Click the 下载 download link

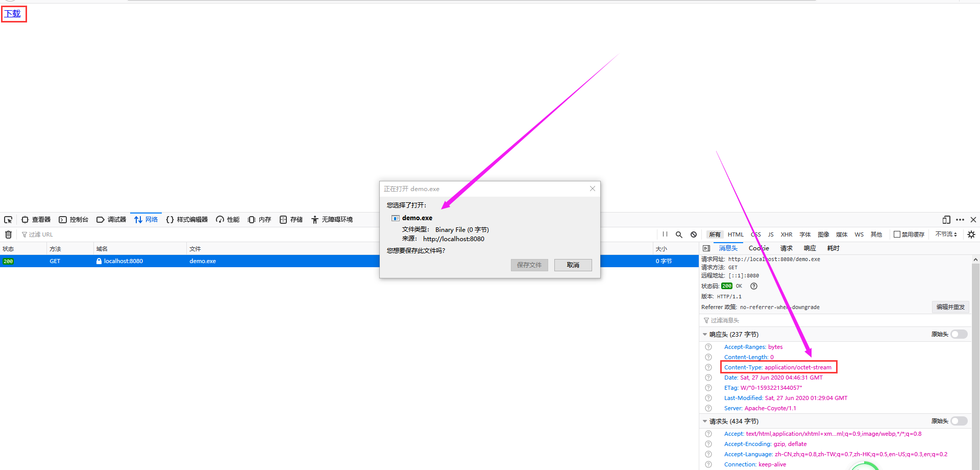13,14
